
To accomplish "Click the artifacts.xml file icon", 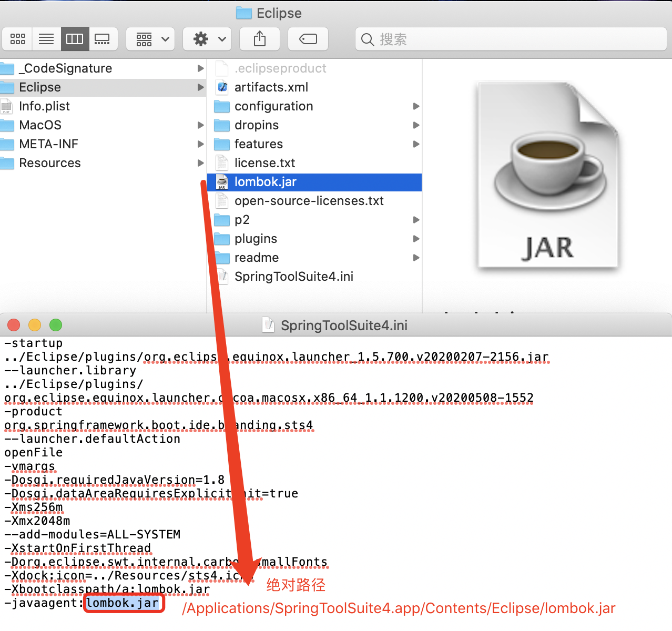I will pyautogui.click(x=222, y=87).
